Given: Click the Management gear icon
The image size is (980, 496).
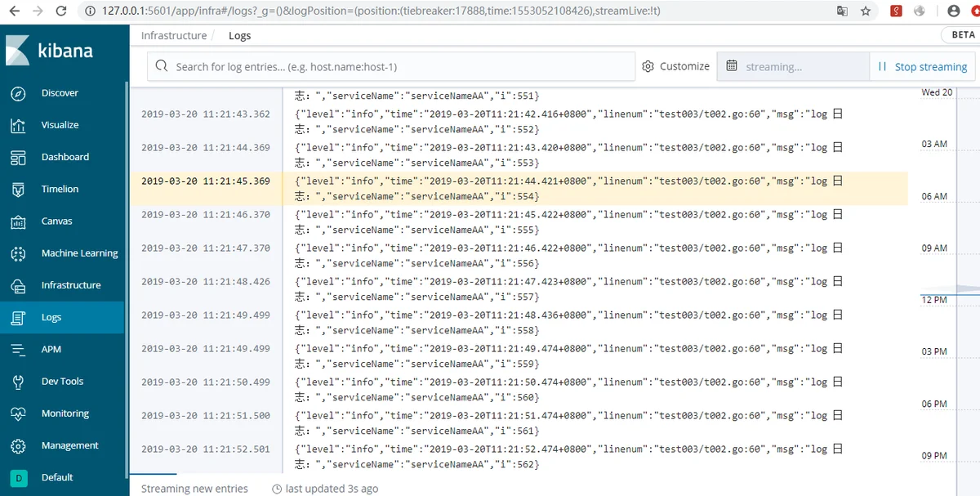Looking at the screenshot, I should click(18, 445).
